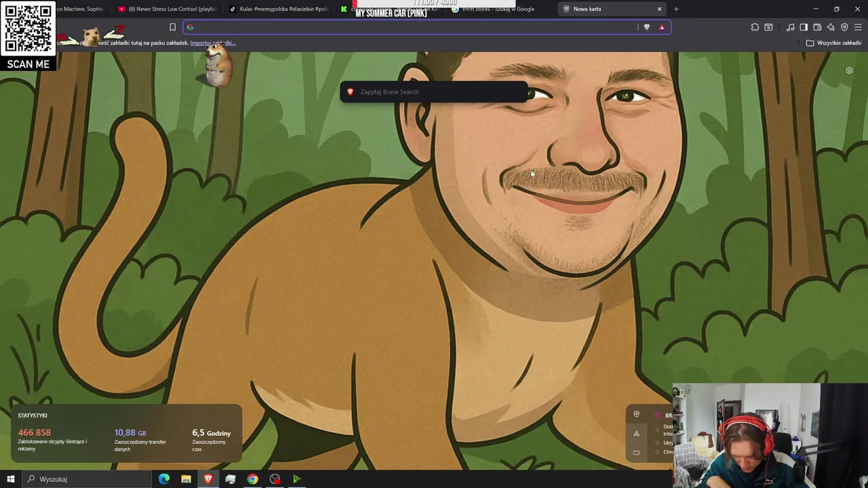The image size is (868, 488).
Task: Open the Brave Wallet icon
Action: (817, 27)
